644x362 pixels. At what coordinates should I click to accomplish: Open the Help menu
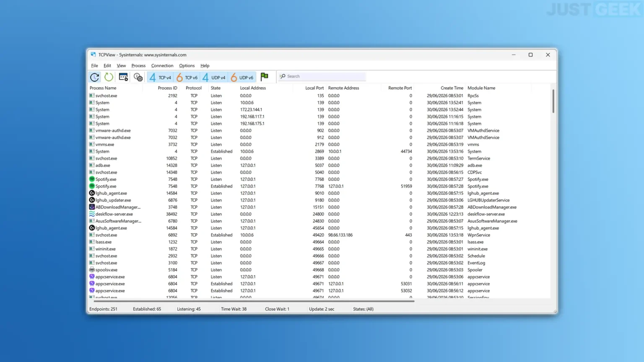point(205,66)
